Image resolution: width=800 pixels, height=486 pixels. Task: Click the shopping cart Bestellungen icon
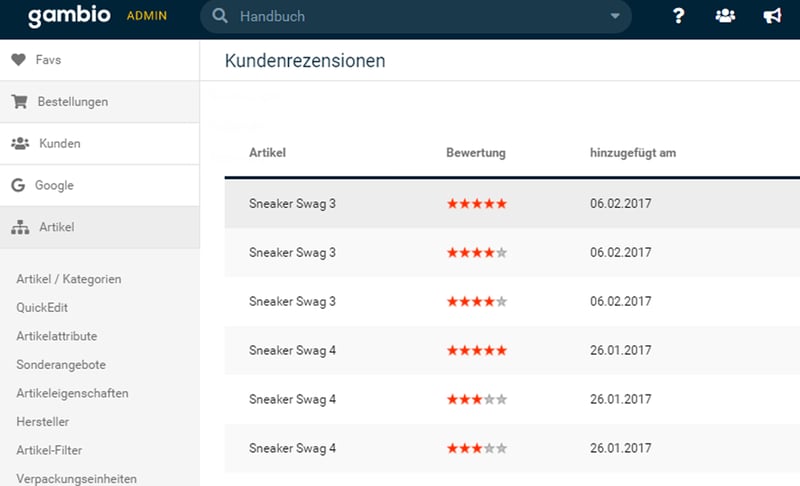[18, 102]
